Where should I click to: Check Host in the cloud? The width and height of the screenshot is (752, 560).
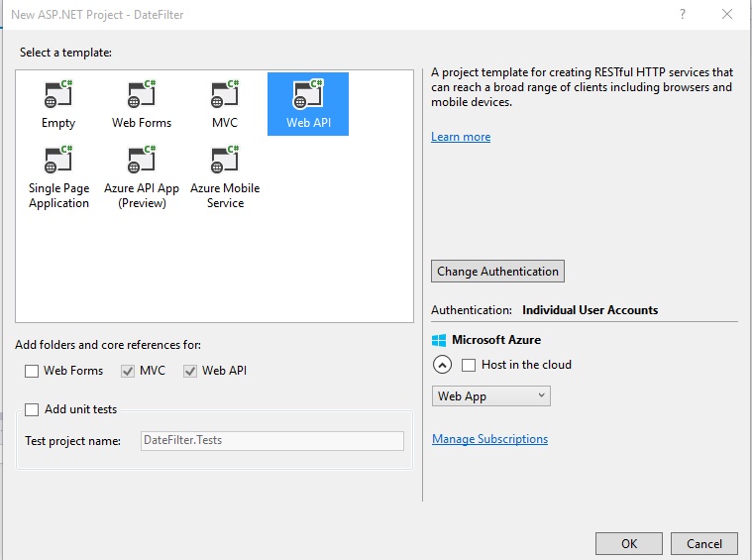coord(469,365)
